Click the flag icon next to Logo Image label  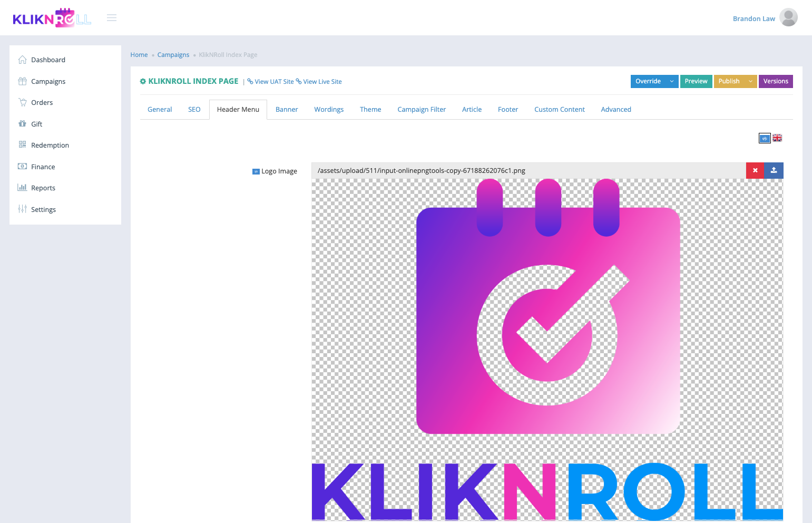256,171
